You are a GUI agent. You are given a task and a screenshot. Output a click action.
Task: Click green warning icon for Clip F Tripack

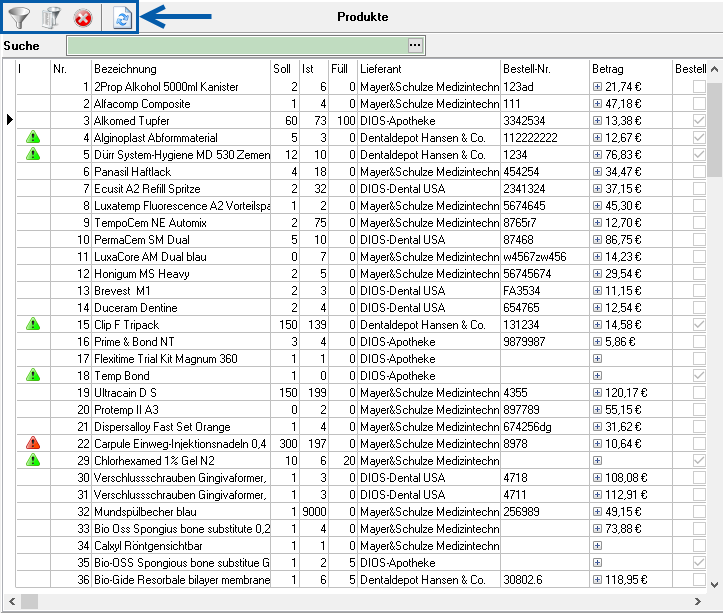(33, 324)
